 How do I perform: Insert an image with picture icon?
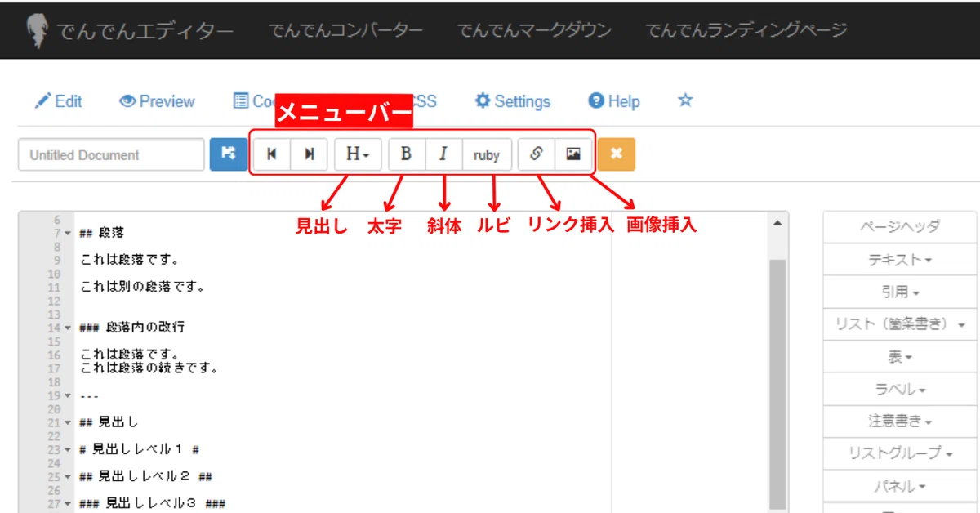point(573,154)
